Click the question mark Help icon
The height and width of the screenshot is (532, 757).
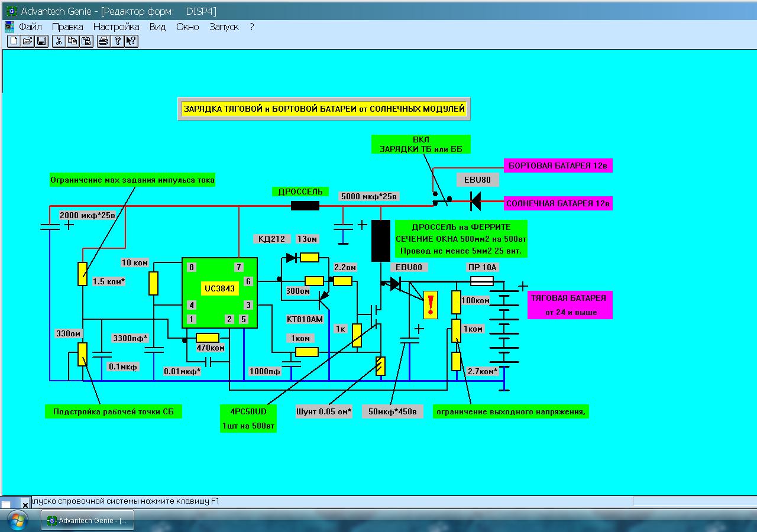(117, 41)
